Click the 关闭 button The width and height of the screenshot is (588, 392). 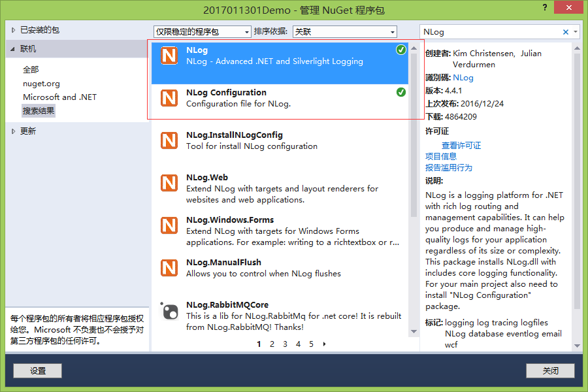[550, 370]
